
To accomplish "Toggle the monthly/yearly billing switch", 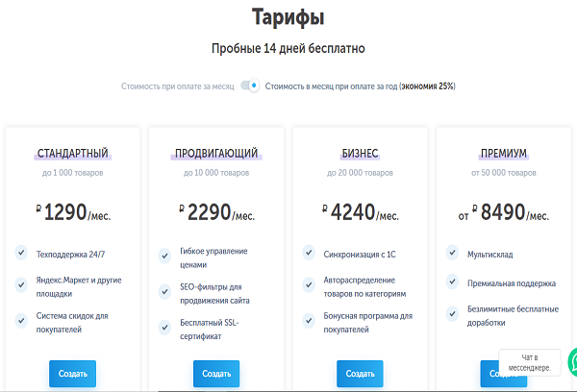I will pyautogui.click(x=250, y=86).
